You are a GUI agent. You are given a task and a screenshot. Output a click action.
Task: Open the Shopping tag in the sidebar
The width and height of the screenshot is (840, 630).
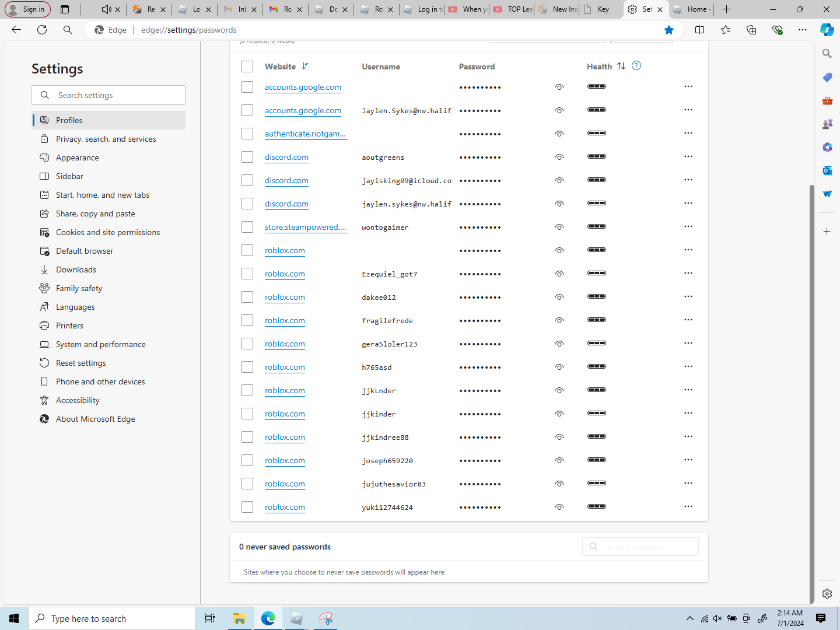[827, 77]
